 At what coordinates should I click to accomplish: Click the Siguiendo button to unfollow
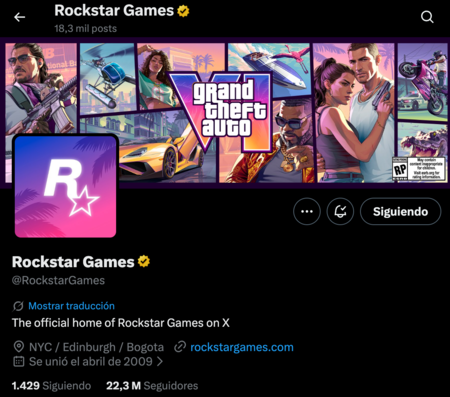pos(400,211)
